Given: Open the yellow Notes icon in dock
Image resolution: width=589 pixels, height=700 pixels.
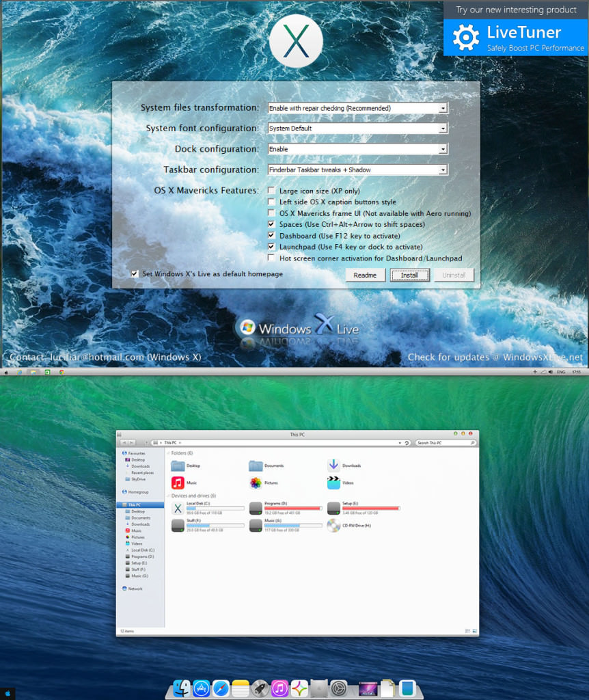Looking at the screenshot, I should (241, 688).
